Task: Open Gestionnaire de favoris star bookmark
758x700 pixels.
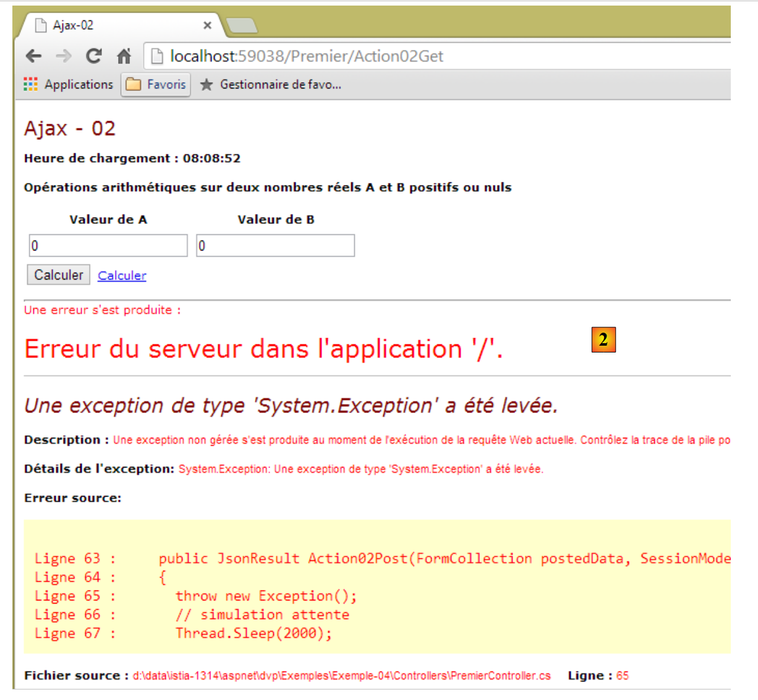Action: click(271, 84)
